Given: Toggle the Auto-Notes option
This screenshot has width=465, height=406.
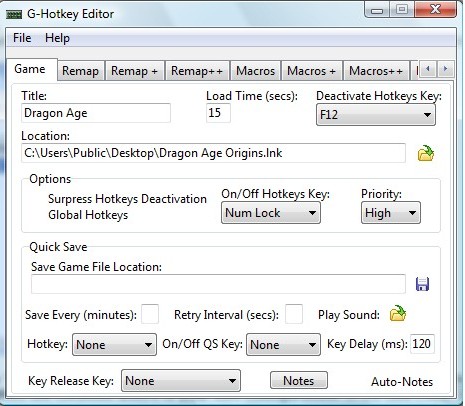Looking at the screenshot, I should pyautogui.click(x=402, y=382).
